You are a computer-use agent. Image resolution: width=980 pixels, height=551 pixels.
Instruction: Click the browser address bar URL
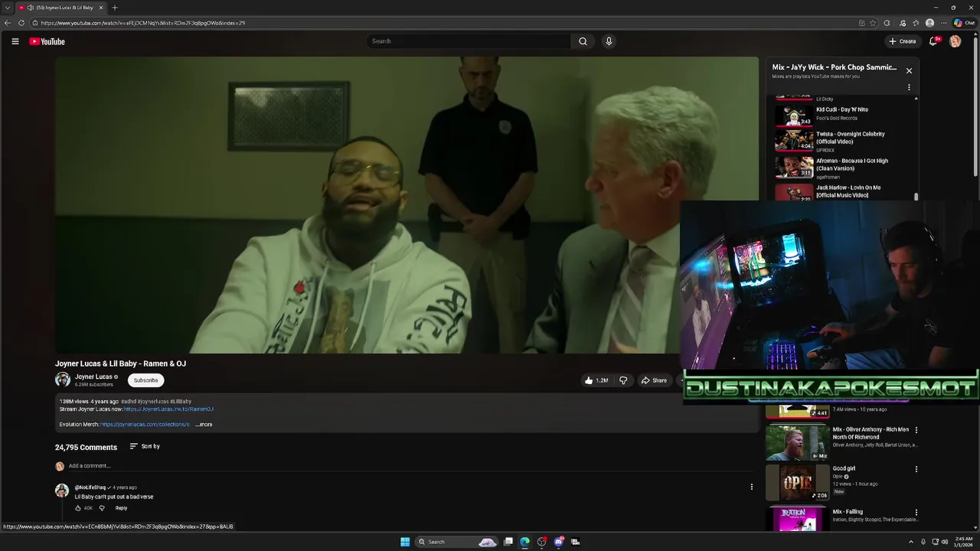click(x=143, y=23)
